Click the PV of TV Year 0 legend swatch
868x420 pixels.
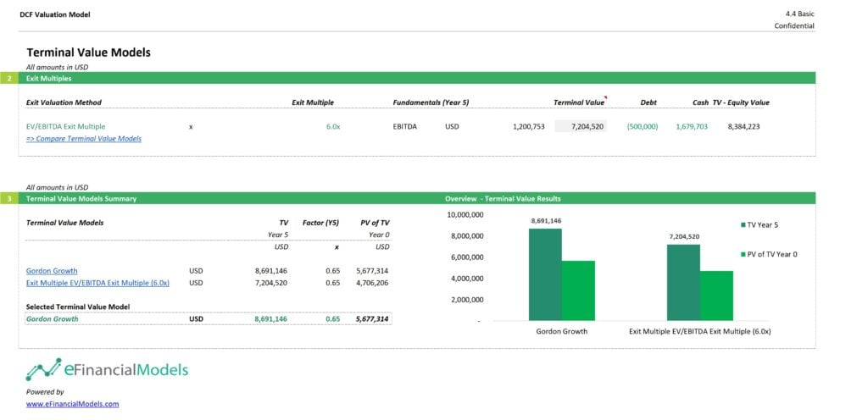pos(743,254)
